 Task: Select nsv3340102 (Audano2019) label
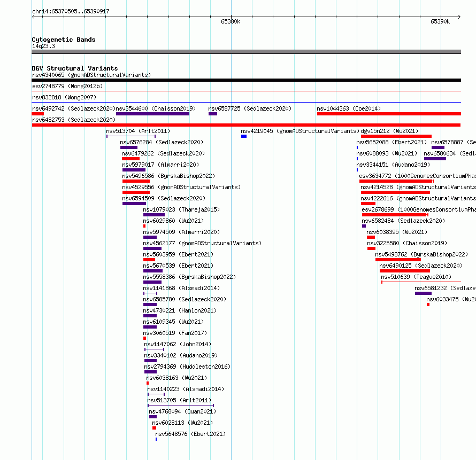(x=181, y=355)
